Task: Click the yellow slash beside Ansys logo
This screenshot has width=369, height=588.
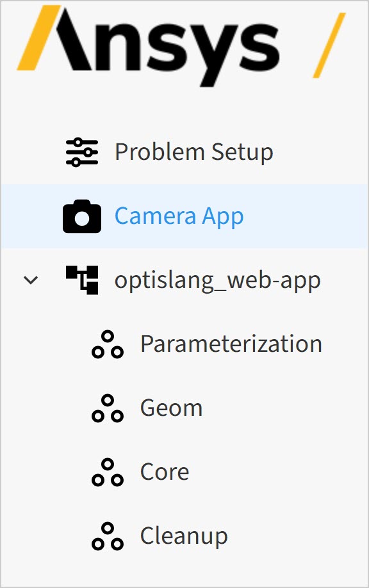Action: (329, 45)
